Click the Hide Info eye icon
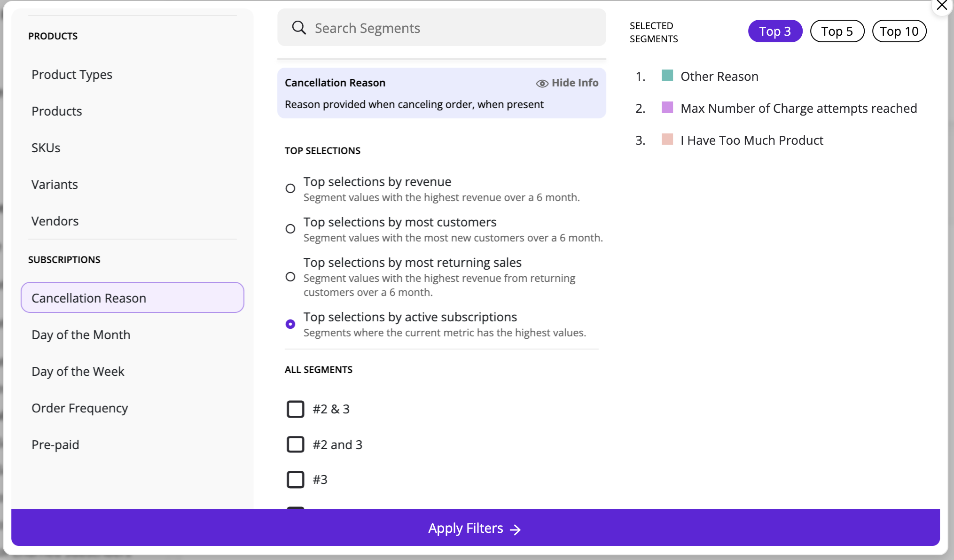 (x=542, y=83)
